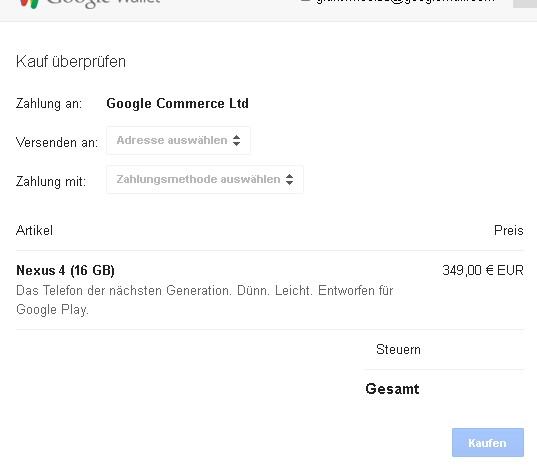537x471 pixels.
Task: Click the Google Wallet wordmark in header
Action: coord(103,3)
